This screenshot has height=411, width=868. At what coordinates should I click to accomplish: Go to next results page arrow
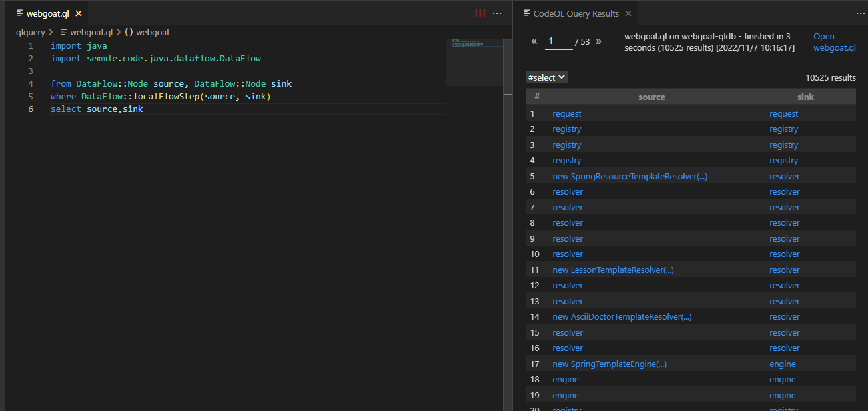(x=598, y=41)
